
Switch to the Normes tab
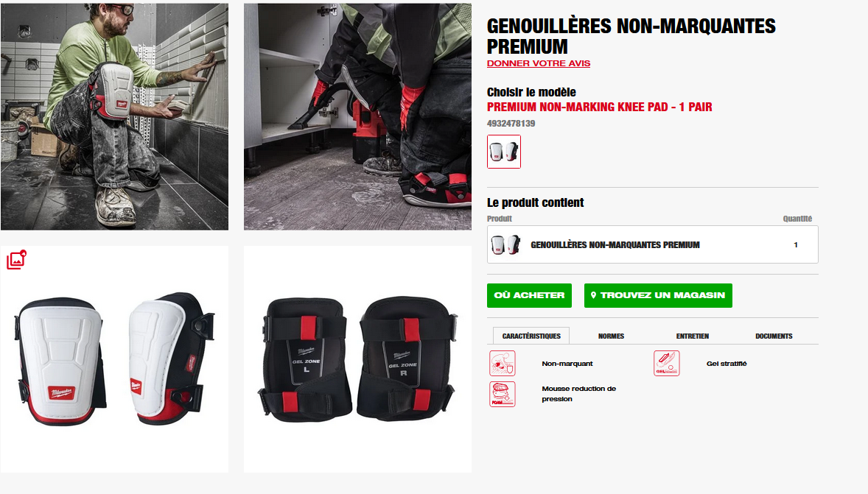(x=611, y=336)
